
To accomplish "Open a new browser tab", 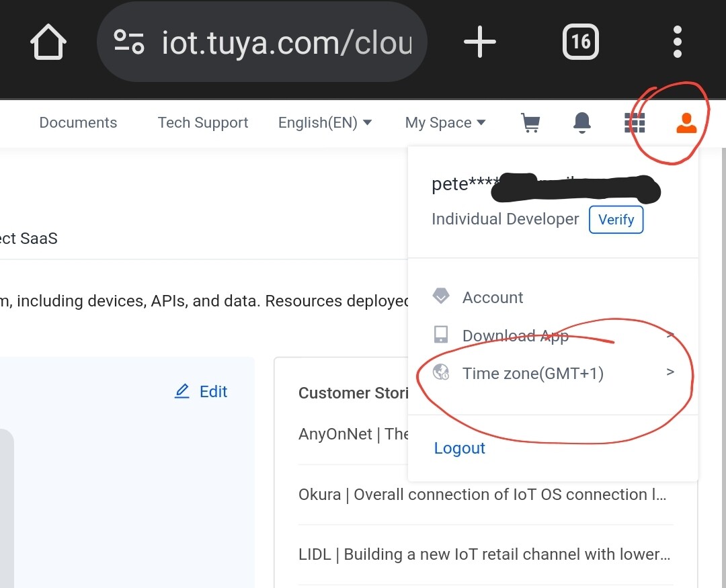I will coord(480,42).
